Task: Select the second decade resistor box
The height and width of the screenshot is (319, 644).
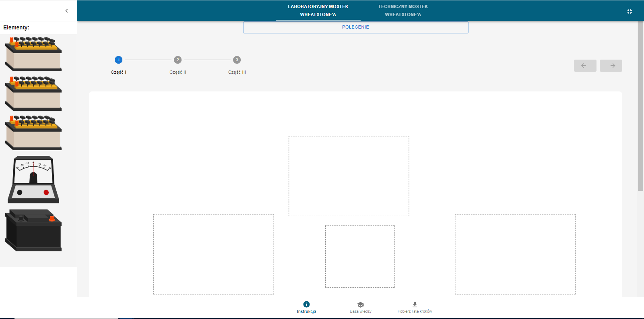Action: point(33,93)
